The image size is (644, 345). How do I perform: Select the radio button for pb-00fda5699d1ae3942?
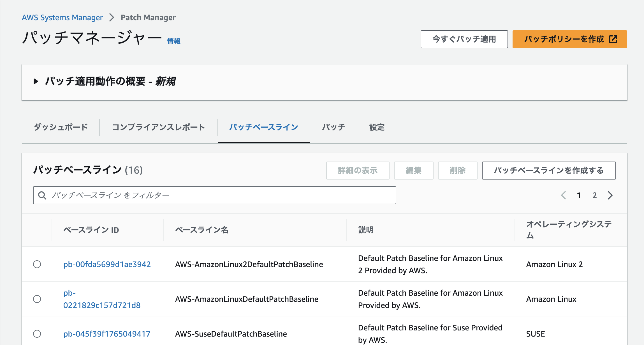(37, 264)
